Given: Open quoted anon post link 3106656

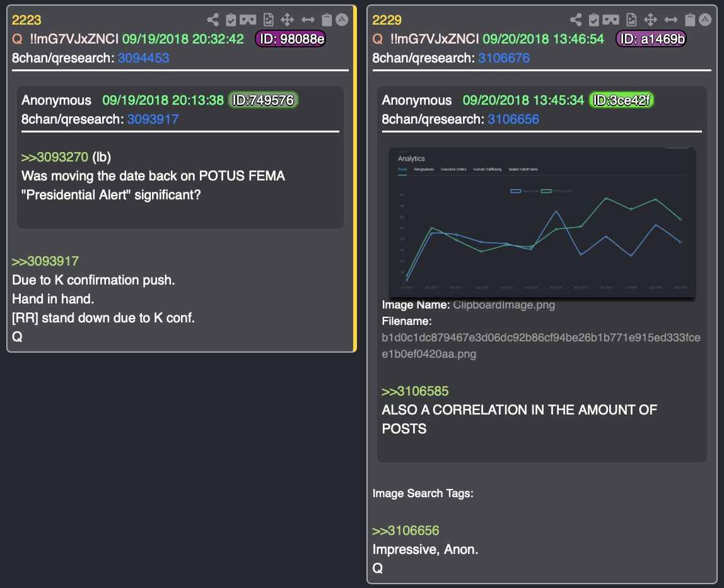Looking at the screenshot, I should click(513, 119).
